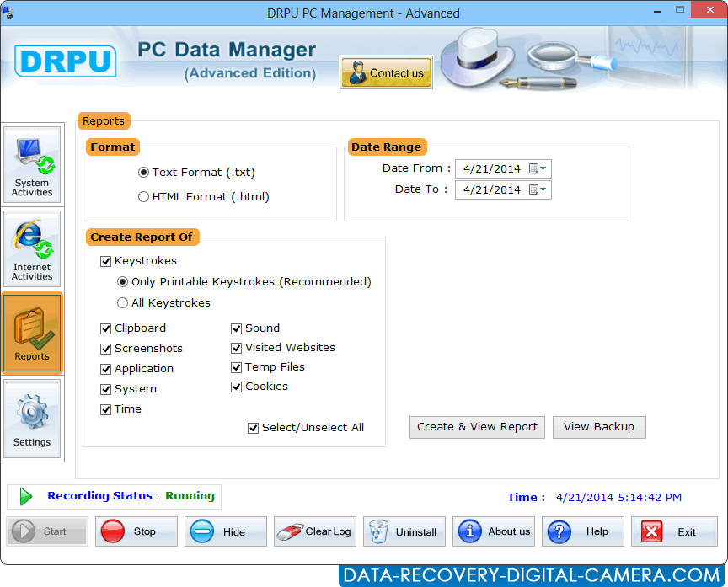This screenshot has height=587, width=728.
Task: Click the View Backup button
Action: pyautogui.click(x=599, y=427)
